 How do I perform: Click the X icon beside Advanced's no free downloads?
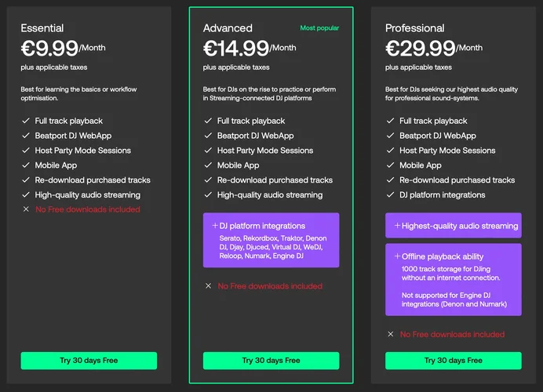[208, 286]
